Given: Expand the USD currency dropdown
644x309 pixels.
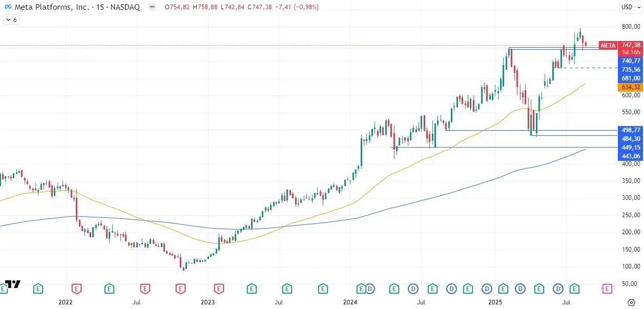Looking at the screenshot, I should click(x=629, y=7).
